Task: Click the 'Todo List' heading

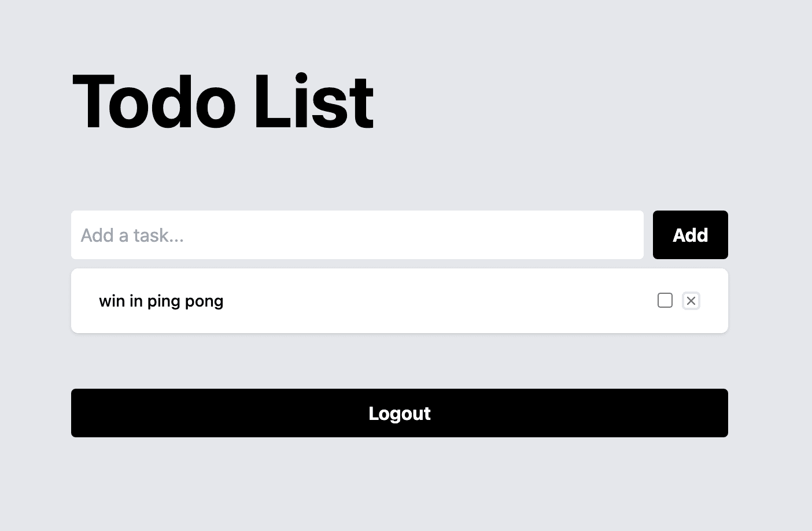Action: (x=223, y=102)
